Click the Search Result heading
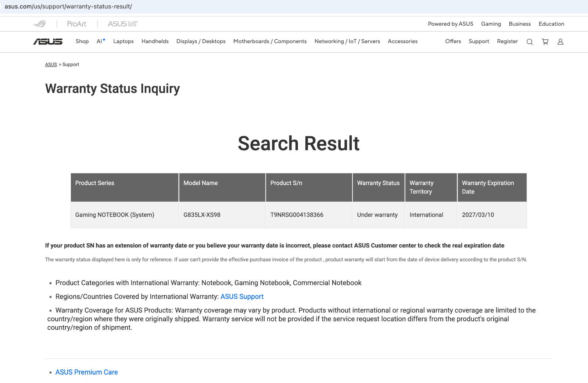 [298, 143]
